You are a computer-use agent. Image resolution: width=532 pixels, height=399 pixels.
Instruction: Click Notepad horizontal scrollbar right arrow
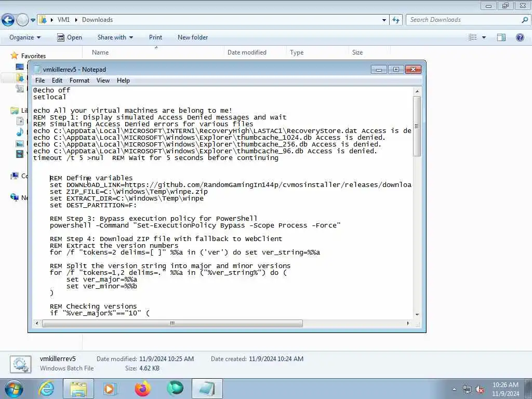pyautogui.click(x=408, y=323)
